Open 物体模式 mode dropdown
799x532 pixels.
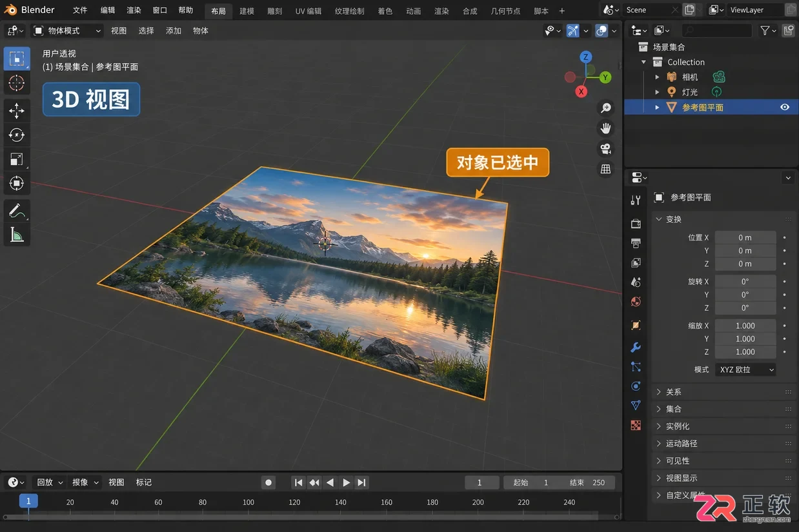(x=67, y=30)
